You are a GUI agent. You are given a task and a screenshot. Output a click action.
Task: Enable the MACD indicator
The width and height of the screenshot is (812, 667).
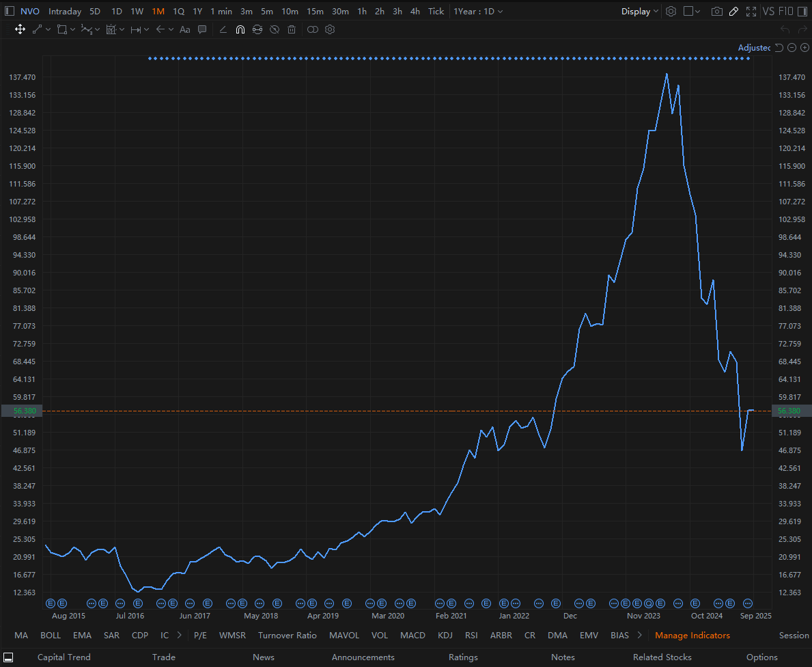(412, 635)
